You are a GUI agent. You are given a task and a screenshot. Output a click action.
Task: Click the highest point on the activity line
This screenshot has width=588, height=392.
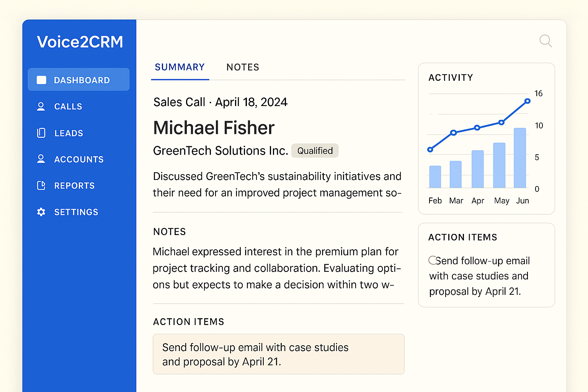(x=527, y=101)
